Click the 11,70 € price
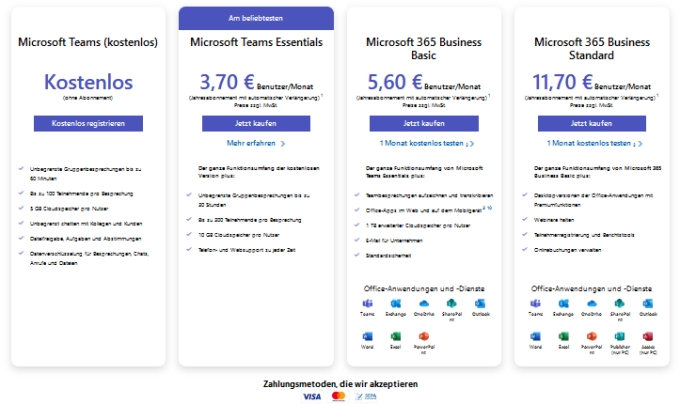The image size is (680, 404). [562, 82]
